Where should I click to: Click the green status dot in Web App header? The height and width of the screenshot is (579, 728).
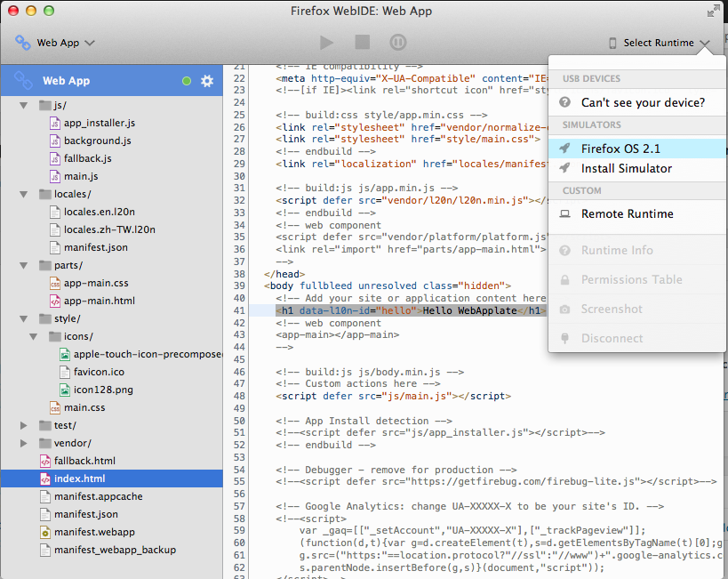(x=187, y=81)
